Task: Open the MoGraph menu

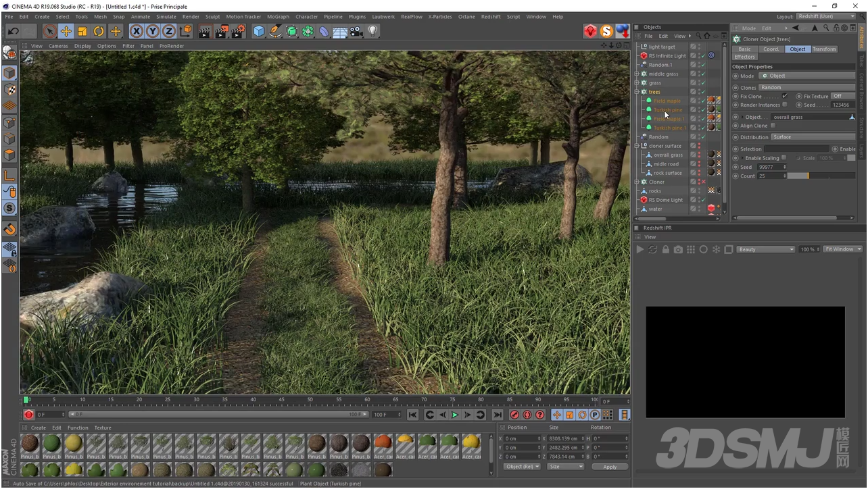Action: coord(278,16)
